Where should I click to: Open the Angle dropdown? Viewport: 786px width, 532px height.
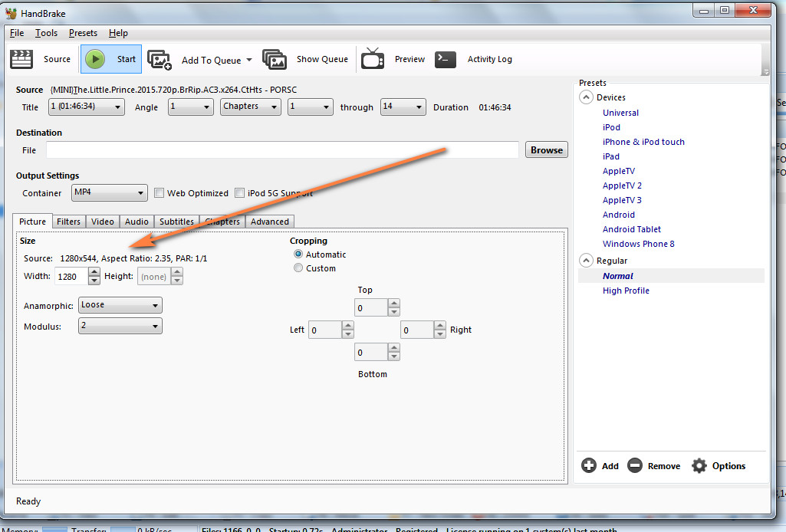pyautogui.click(x=190, y=107)
